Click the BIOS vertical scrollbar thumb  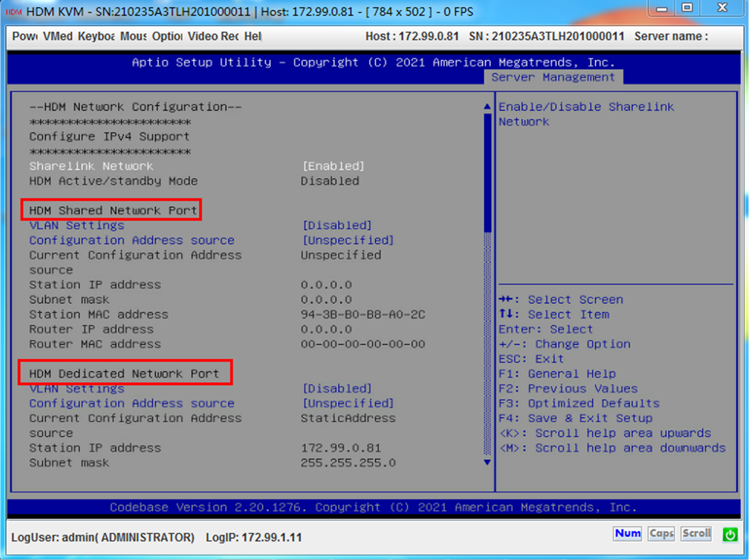(x=487, y=173)
